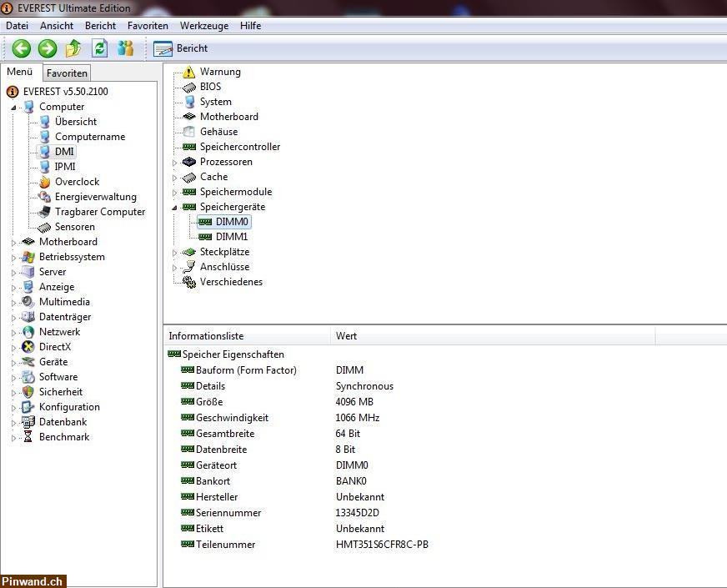Select the Overclock flame item
The width and height of the screenshot is (727, 588).
point(76,182)
